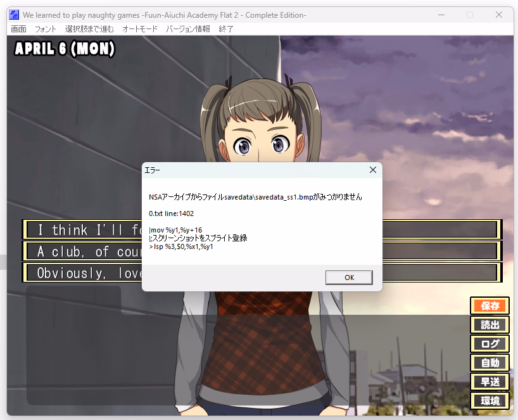Open the フォント menu
The height and width of the screenshot is (420, 518).
(x=46, y=29)
